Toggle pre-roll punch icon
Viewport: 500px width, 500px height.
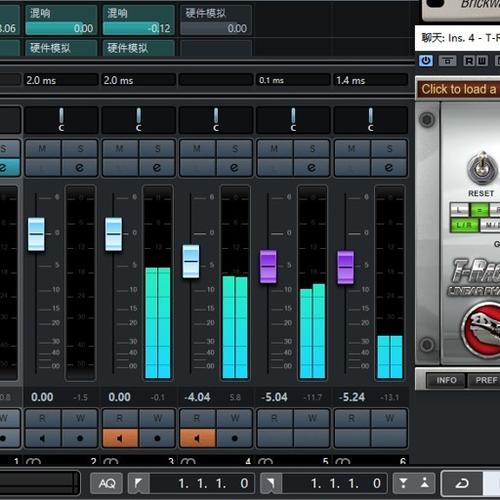[403, 483]
